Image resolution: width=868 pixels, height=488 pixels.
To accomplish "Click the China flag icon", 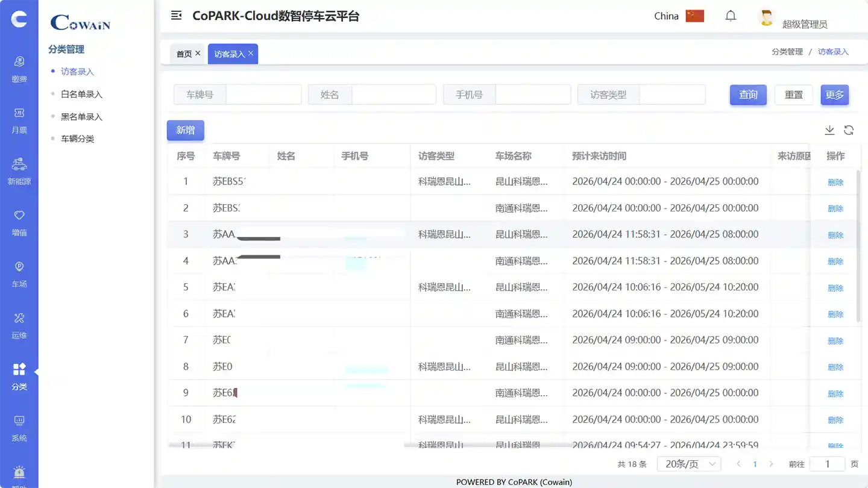I will click(695, 16).
